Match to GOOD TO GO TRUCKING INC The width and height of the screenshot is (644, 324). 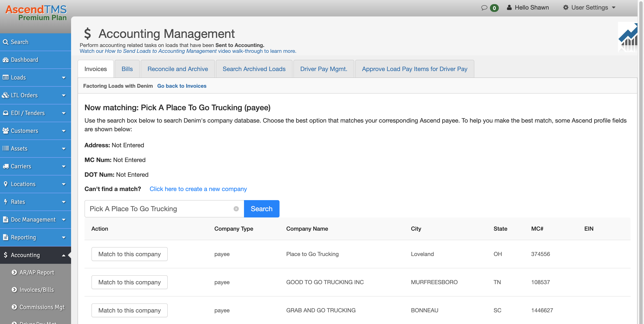pos(130,282)
